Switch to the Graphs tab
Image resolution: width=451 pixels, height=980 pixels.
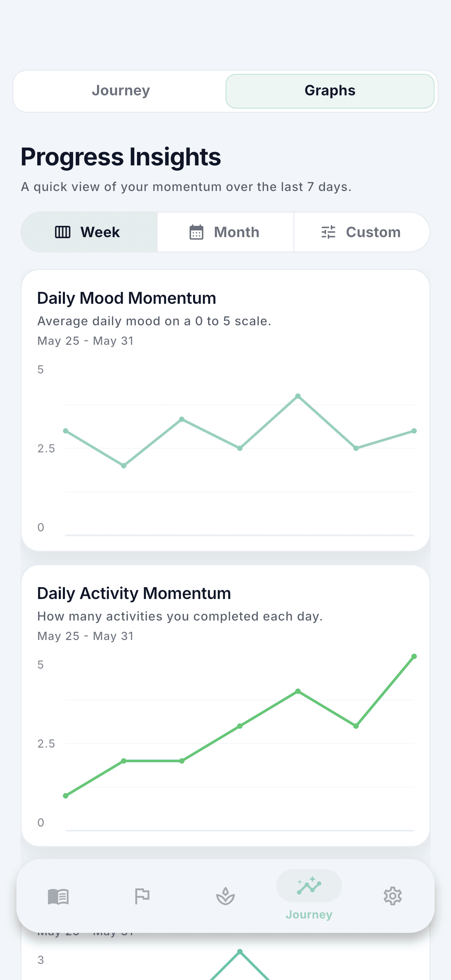330,91
